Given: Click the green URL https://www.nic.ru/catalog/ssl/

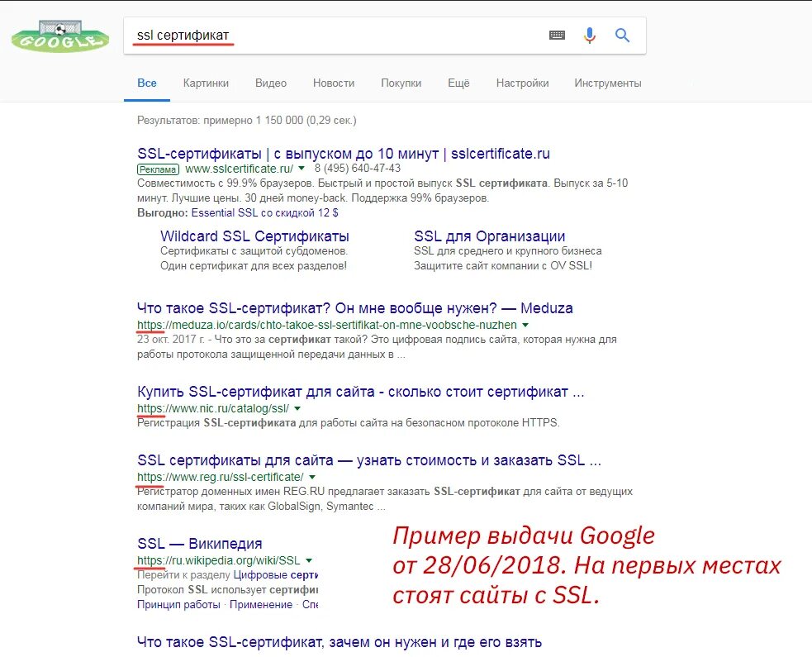Looking at the screenshot, I should [213, 408].
